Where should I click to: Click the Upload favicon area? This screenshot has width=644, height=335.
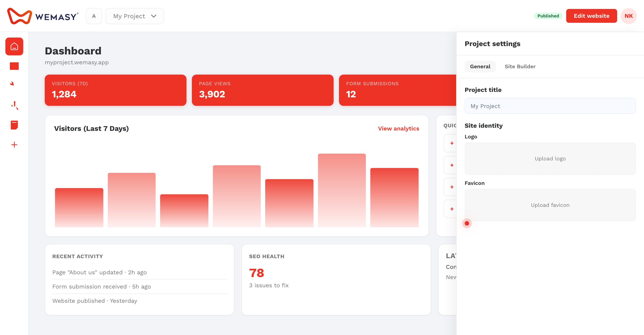550,205
